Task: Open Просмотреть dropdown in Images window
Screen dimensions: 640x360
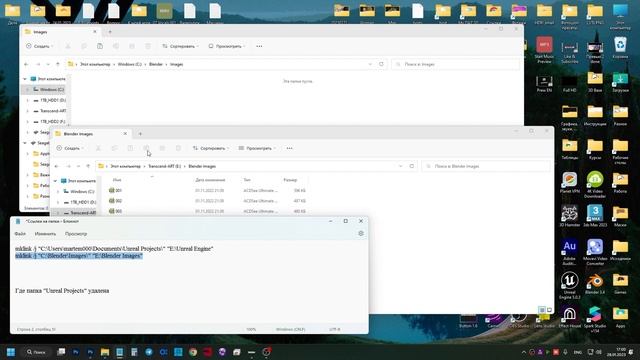Action: click(227, 46)
